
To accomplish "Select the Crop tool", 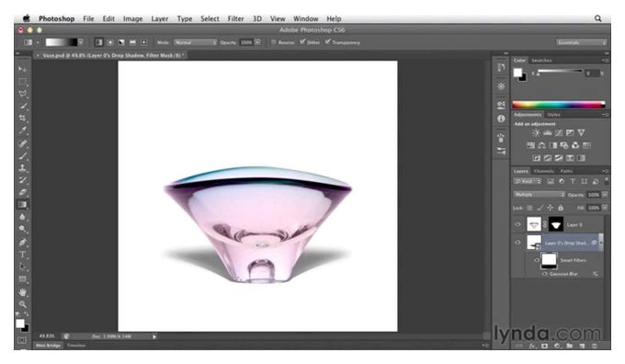I will tap(23, 118).
